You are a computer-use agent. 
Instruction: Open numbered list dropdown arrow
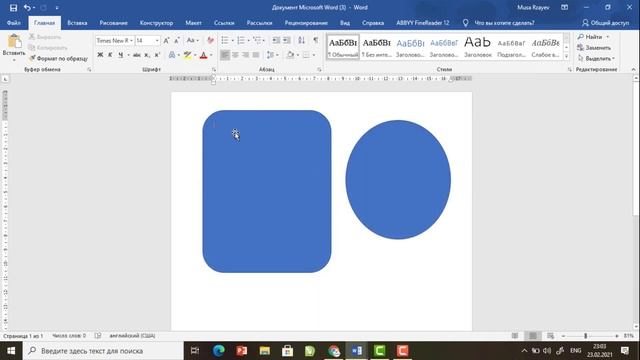point(249,40)
